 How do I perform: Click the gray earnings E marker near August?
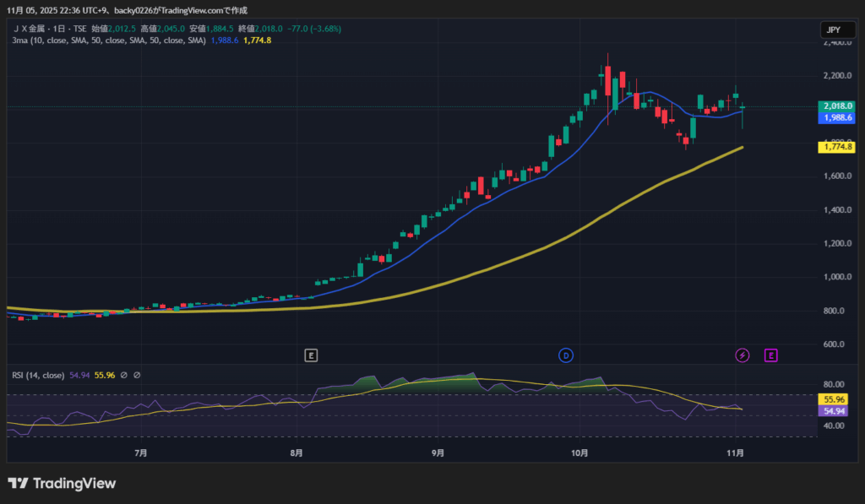[311, 355]
